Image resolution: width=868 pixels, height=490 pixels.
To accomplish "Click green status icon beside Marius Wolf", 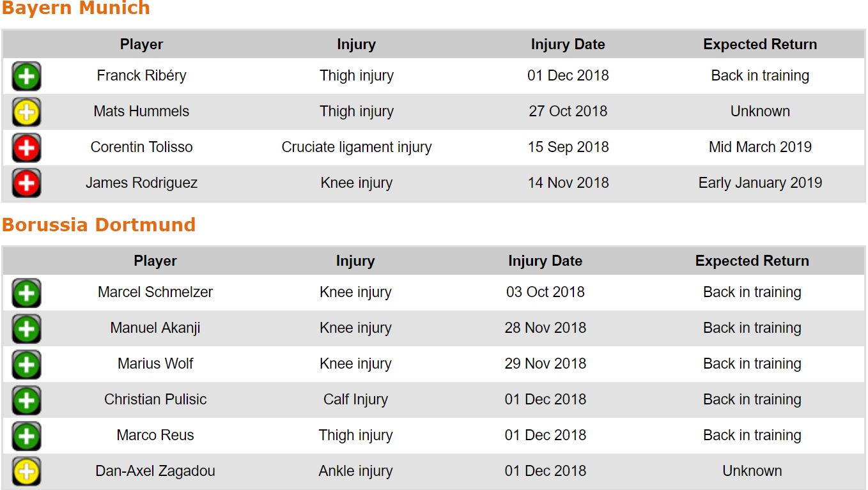I will (x=26, y=364).
